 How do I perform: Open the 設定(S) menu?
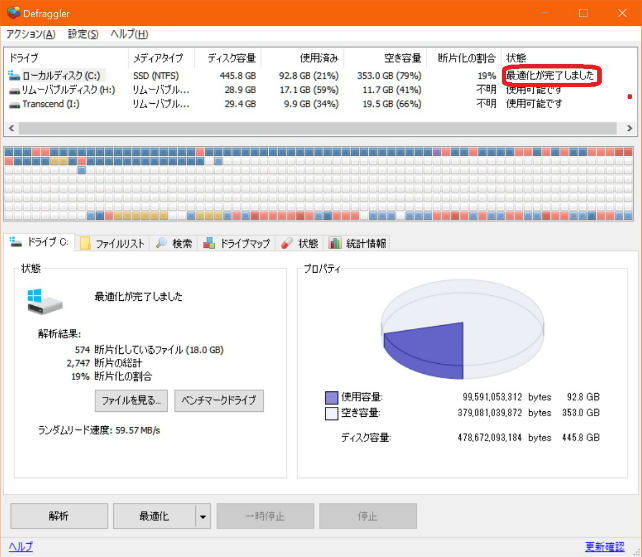coord(83,34)
